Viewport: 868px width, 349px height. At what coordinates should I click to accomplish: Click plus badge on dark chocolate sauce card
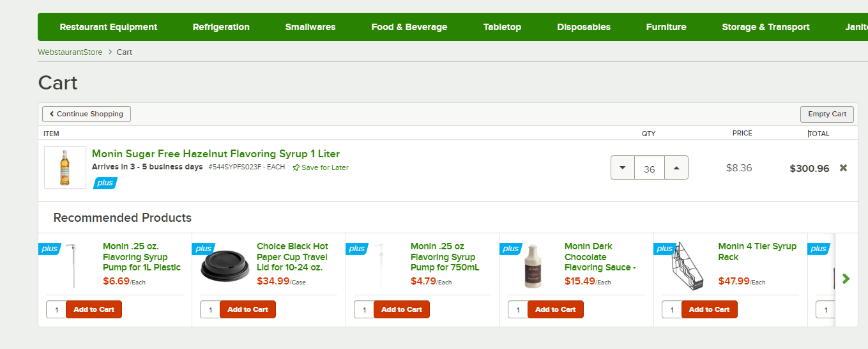[x=511, y=249]
